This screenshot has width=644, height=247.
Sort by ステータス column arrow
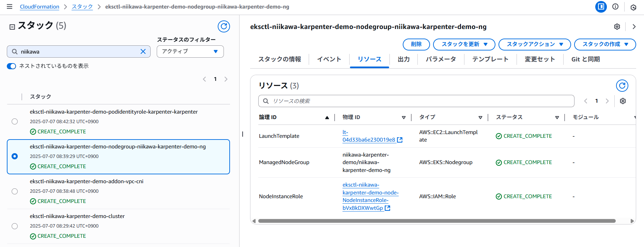coord(557,117)
